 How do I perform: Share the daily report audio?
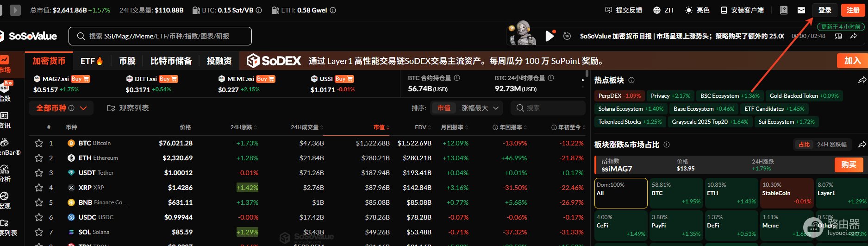tap(854, 36)
